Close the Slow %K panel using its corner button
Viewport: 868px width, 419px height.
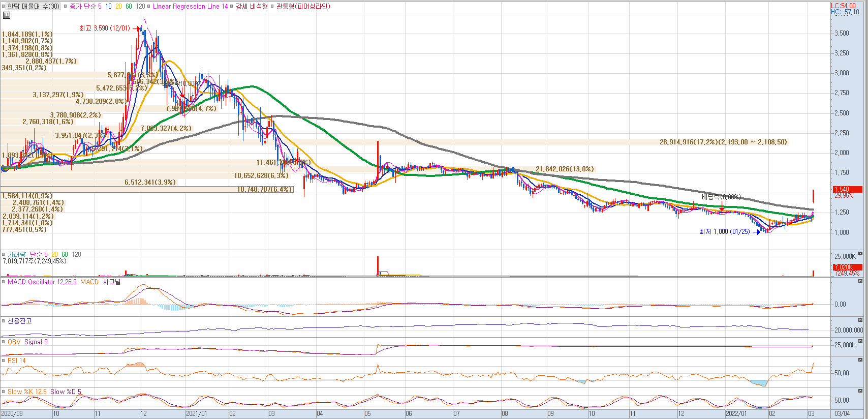pos(860,391)
